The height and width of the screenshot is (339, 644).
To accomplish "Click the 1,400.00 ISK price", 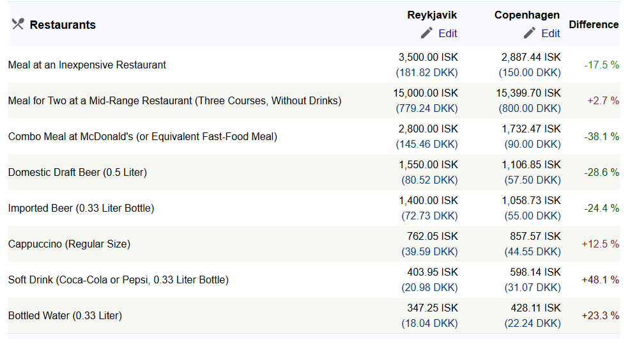I will point(428,200).
